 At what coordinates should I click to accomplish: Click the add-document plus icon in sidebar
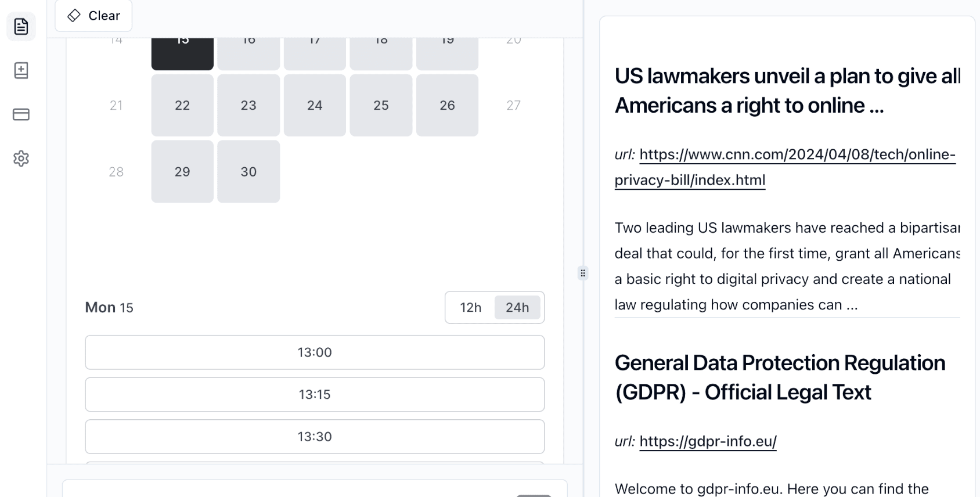click(21, 71)
